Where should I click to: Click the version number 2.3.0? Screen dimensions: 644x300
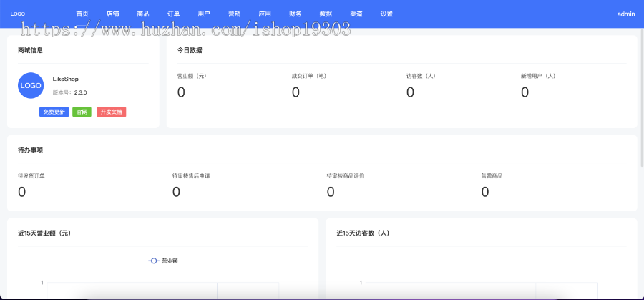coord(80,92)
